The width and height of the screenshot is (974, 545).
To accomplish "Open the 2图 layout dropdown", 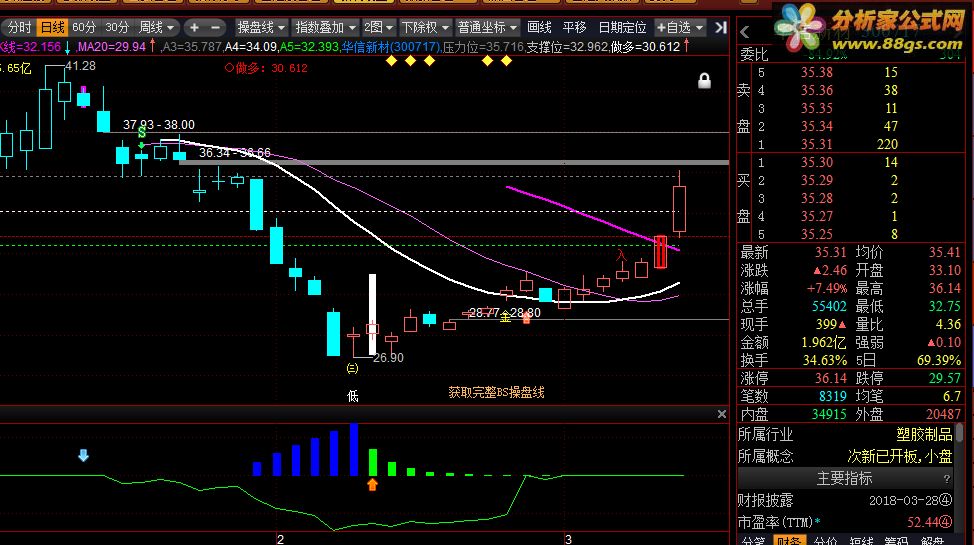I will tap(378, 27).
